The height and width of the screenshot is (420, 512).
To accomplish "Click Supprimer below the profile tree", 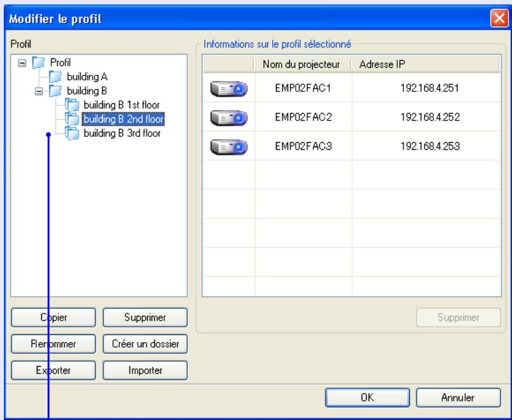I will point(145,317).
